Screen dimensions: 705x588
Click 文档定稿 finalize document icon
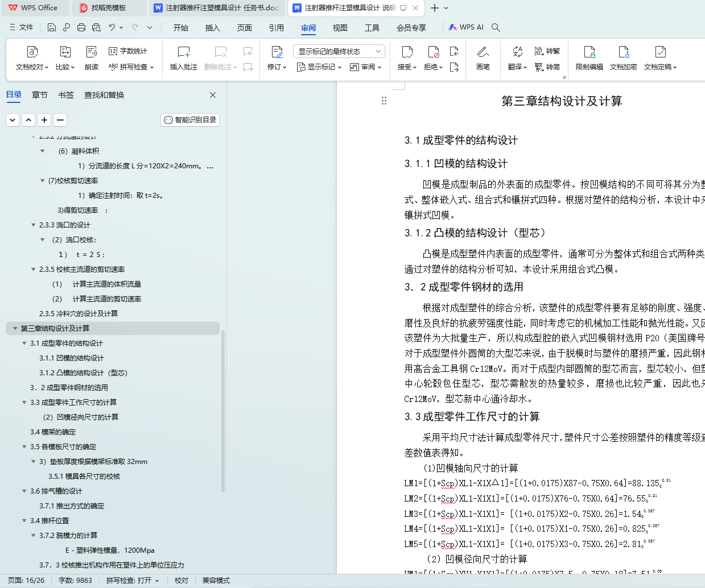click(660, 52)
